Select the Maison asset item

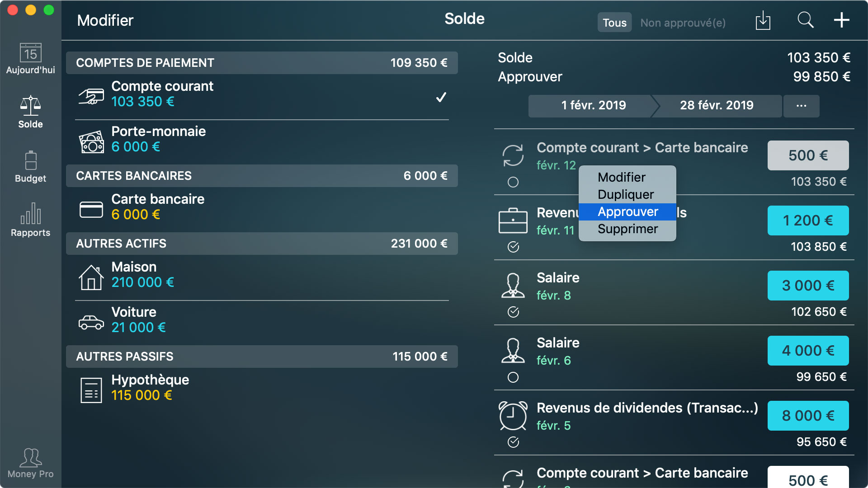coord(262,275)
